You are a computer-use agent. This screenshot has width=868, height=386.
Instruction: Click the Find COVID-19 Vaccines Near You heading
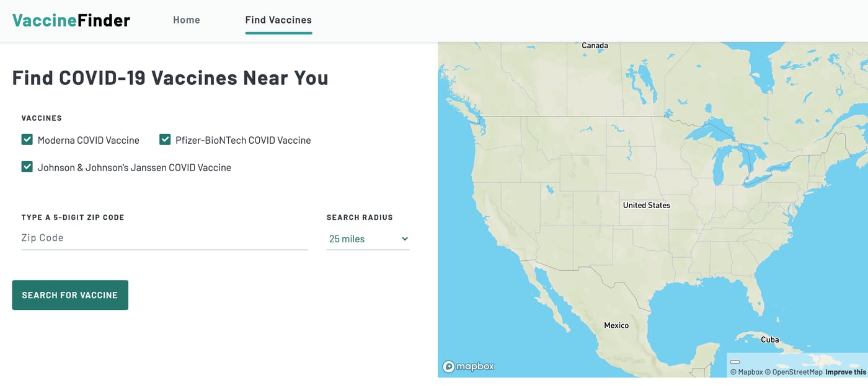tap(170, 78)
